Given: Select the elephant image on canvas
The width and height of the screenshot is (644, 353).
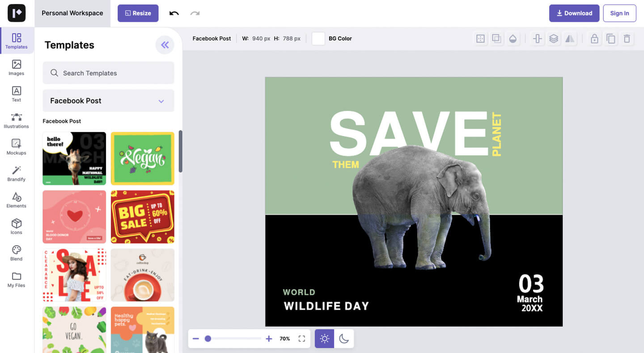Looking at the screenshot, I should [x=423, y=208].
